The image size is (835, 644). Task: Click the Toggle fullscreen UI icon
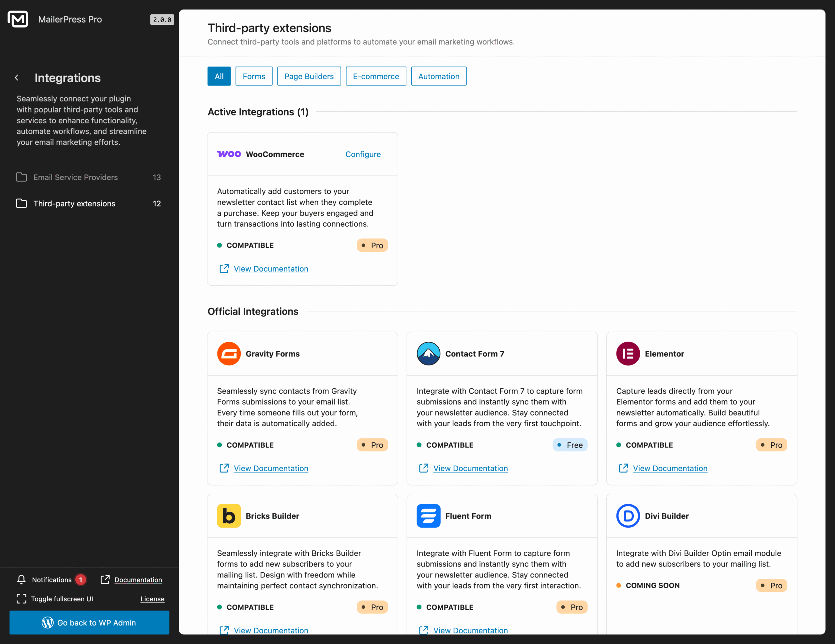point(22,599)
